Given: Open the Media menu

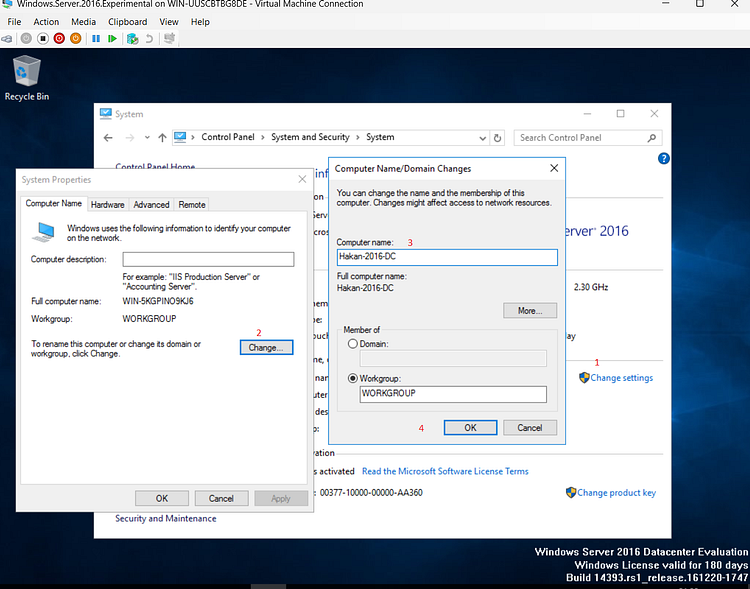Looking at the screenshot, I should [83, 22].
